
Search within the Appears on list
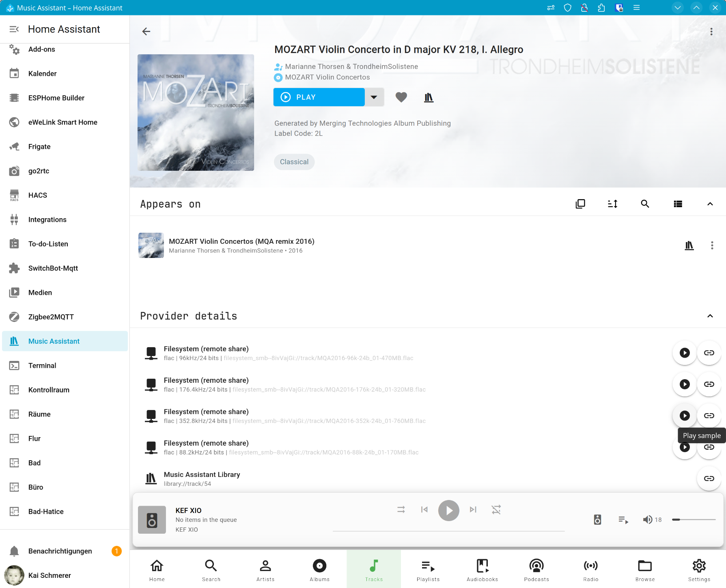tap(645, 204)
